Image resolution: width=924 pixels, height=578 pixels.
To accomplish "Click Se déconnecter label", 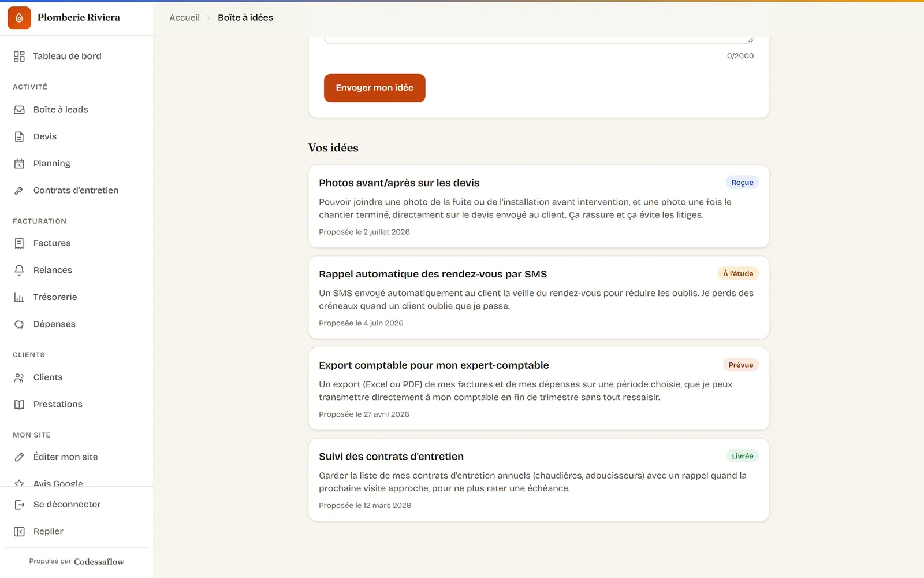I will pyautogui.click(x=67, y=505).
